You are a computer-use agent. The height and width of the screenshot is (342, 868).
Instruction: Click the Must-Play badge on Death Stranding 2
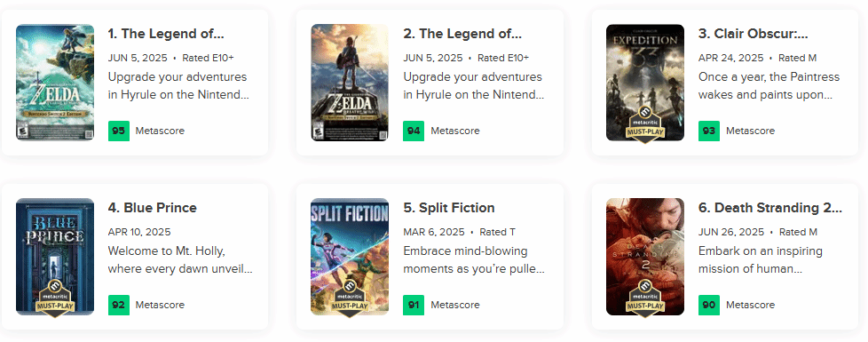tap(645, 298)
